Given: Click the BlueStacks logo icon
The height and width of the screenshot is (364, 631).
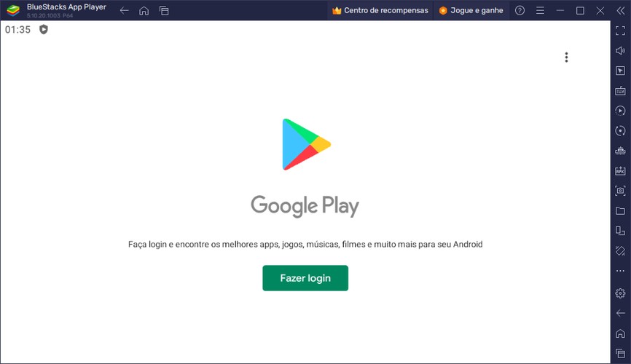Looking at the screenshot, I should click(13, 10).
